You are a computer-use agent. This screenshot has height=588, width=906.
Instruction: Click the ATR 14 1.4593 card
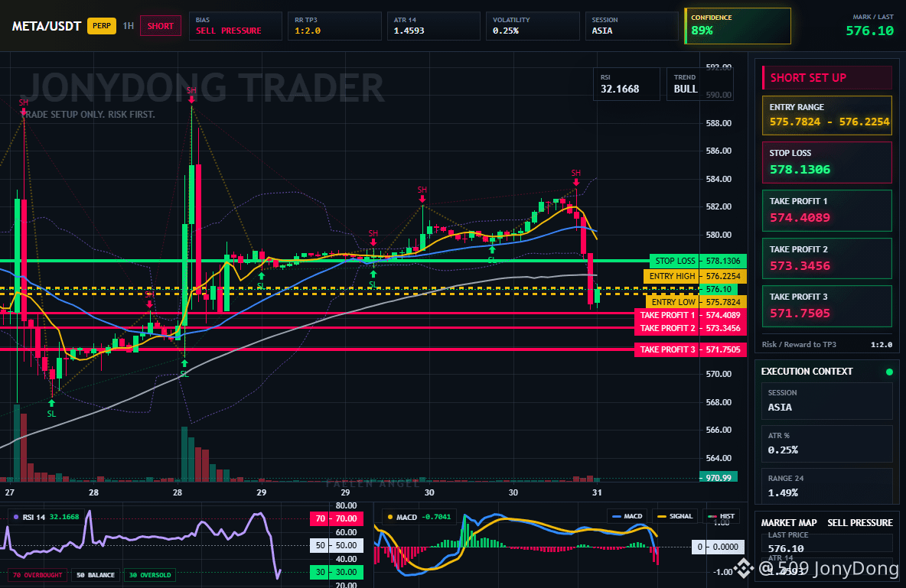click(x=433, y=26)
